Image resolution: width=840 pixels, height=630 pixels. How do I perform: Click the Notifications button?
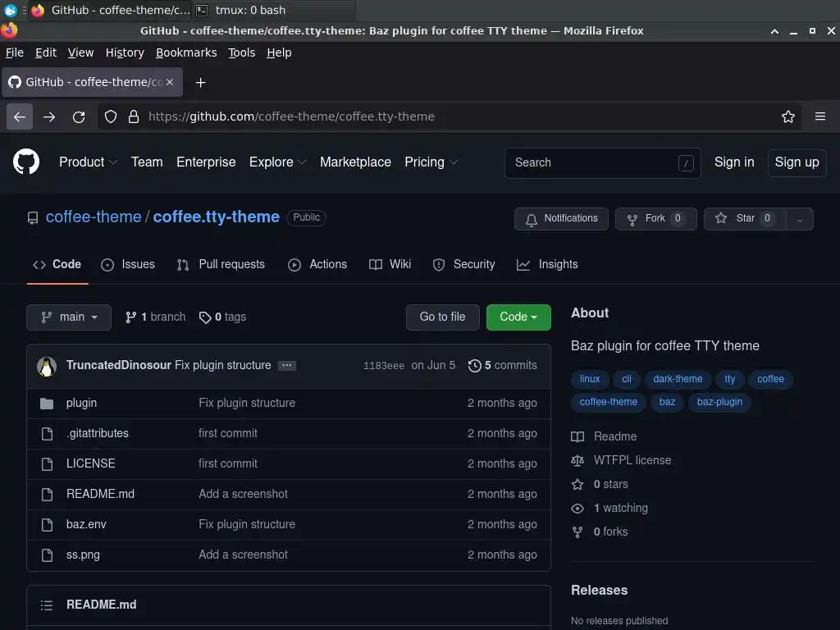tap(561, 218)
